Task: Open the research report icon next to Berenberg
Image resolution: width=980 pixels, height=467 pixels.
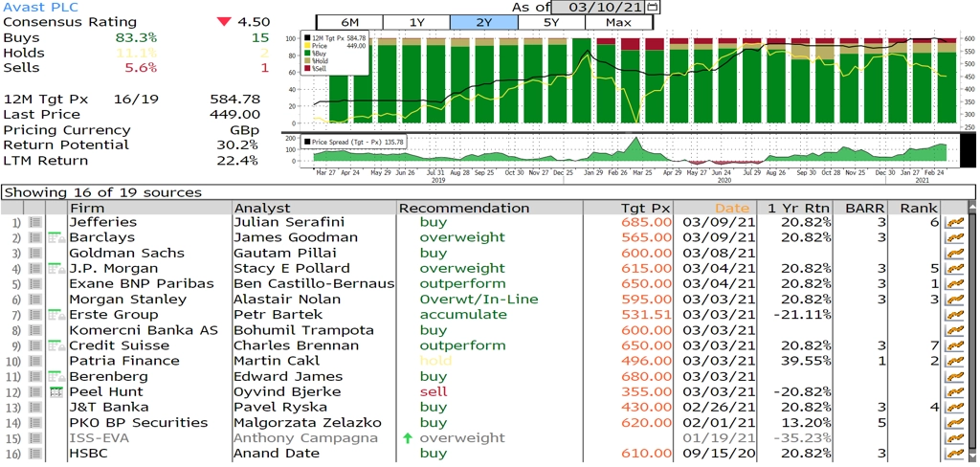Action: pyautogui.click(x=56, y=376)
